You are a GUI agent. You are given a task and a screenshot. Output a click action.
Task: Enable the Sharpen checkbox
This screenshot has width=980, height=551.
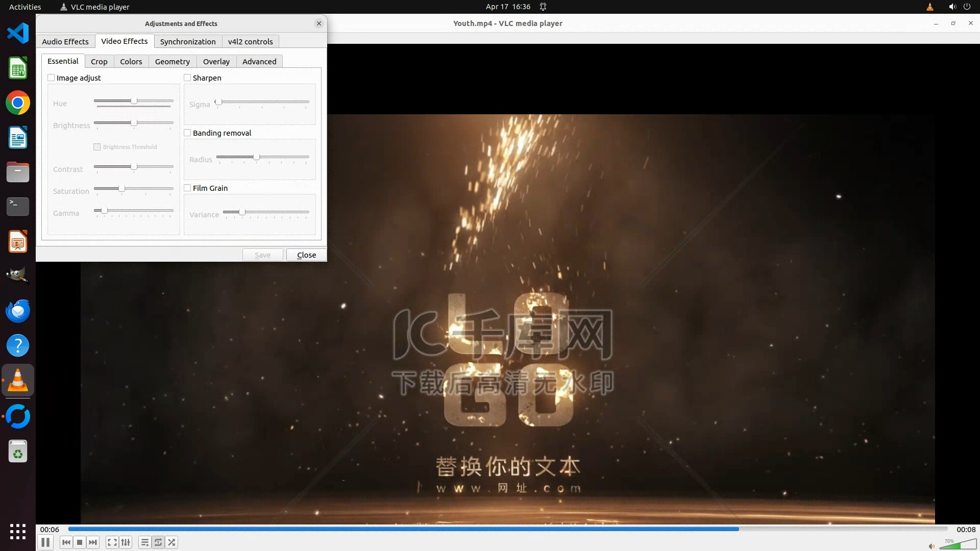[187, 78]
